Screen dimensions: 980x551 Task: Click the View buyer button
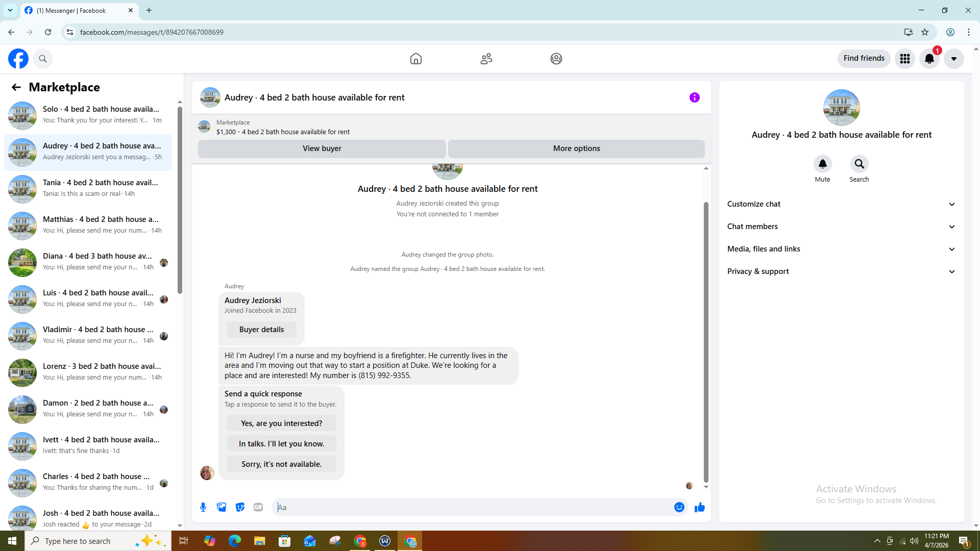coord(322,148)
